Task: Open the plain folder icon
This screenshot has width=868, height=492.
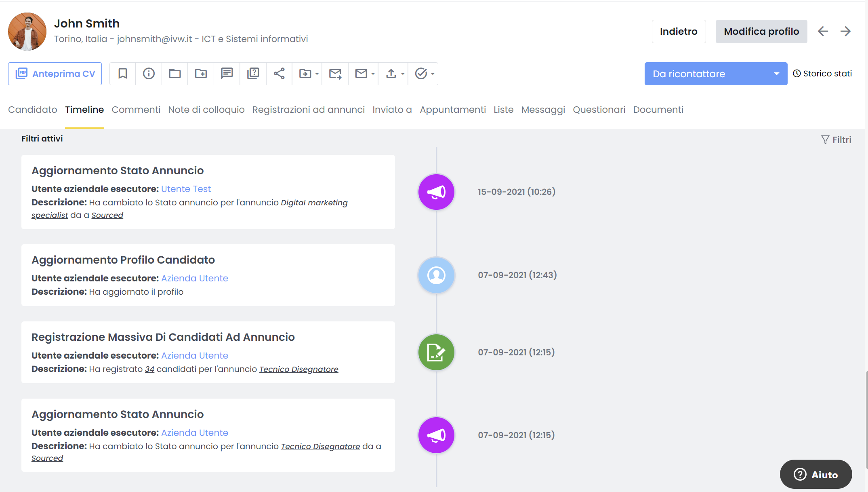Action: [175, 74]
